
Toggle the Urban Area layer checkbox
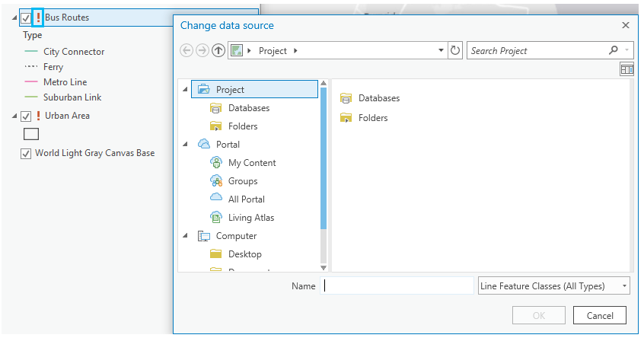[x=26, y=116]
